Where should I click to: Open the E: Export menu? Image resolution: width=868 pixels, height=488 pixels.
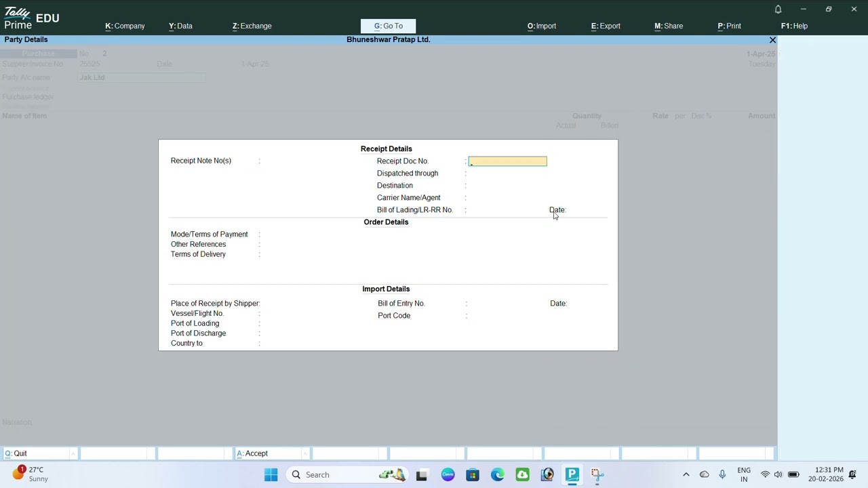pyautogui.click(x=606, y=26)
